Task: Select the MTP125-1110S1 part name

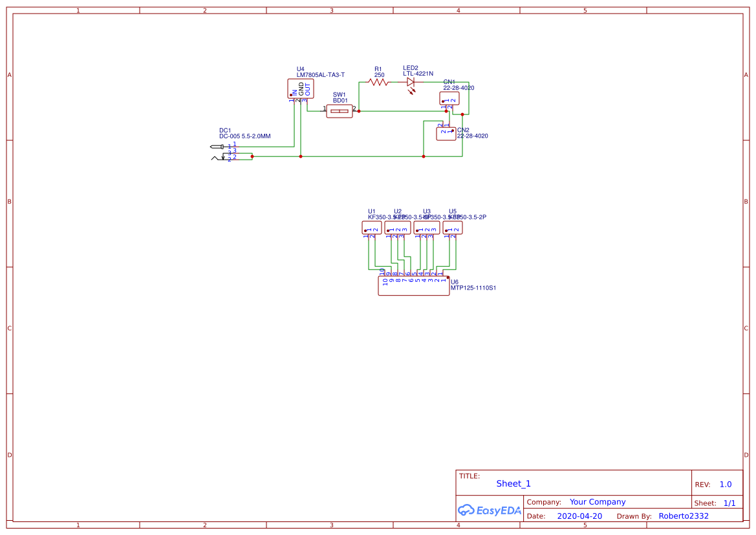Action: click(473, 288)
